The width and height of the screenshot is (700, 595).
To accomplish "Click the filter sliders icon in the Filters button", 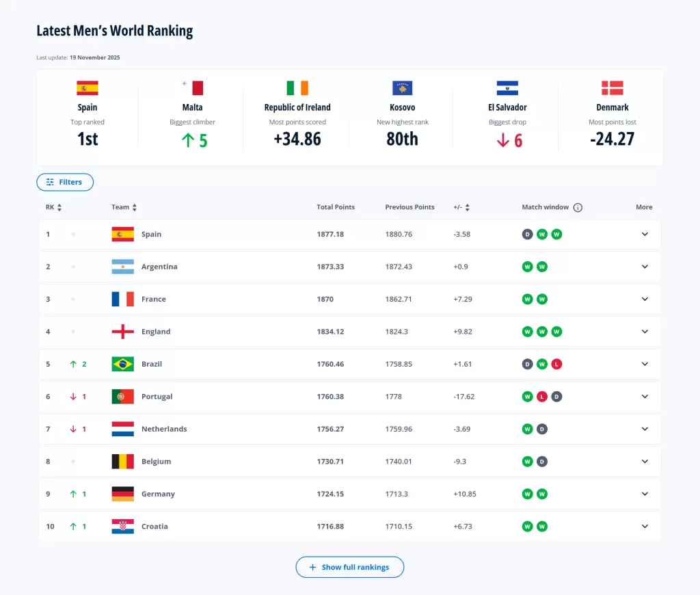I will pos(51,182).
